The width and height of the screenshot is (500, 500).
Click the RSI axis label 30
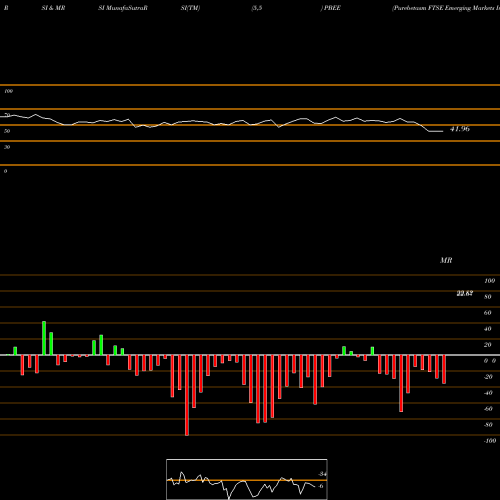[7, 147]
